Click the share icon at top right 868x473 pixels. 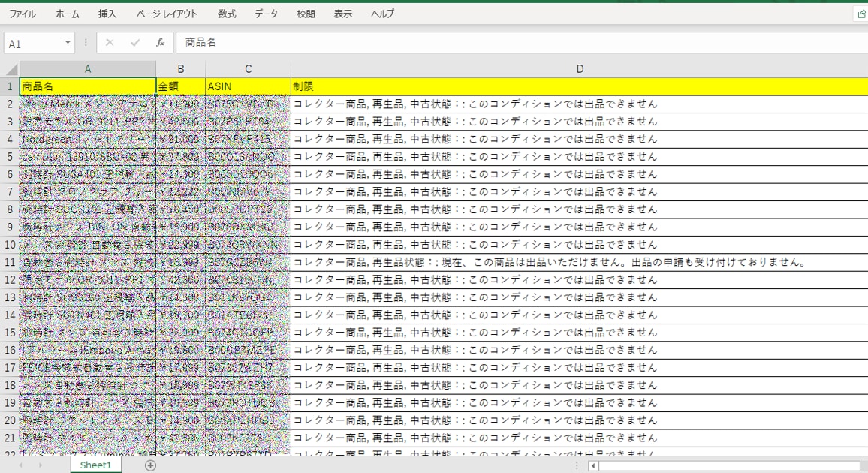tap(861, 14)
